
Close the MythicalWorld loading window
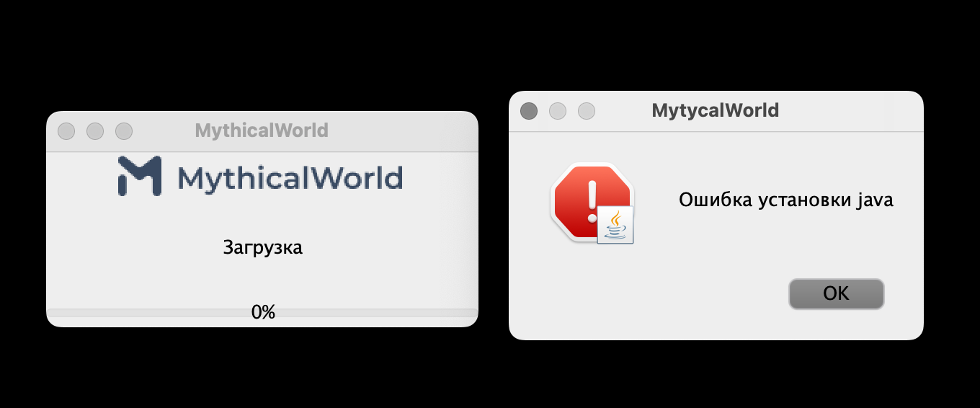[66, 131]
